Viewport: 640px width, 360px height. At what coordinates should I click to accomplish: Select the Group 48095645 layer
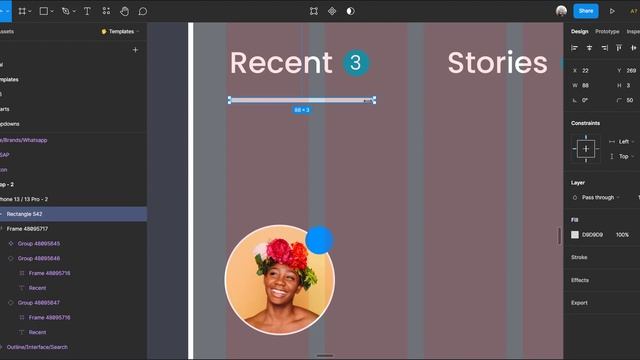[73, 244]
